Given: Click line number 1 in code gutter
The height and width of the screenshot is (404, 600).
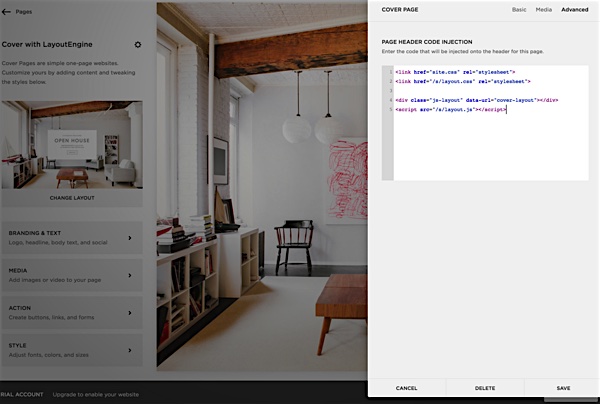Looking at the screenshot, I should 391,72.
